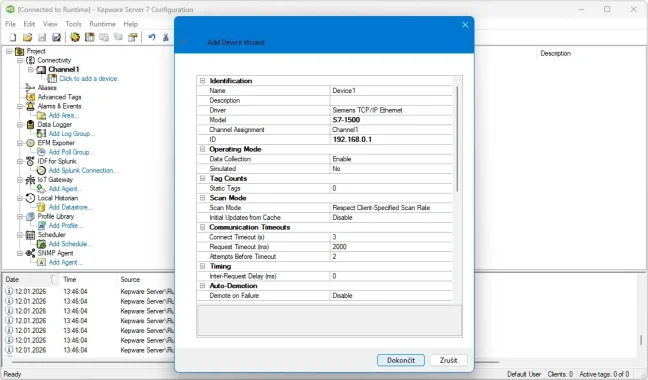The height and width of the screenshot is (380, 648).
Task: Open the Runtime menu
Action: (102, 24)
